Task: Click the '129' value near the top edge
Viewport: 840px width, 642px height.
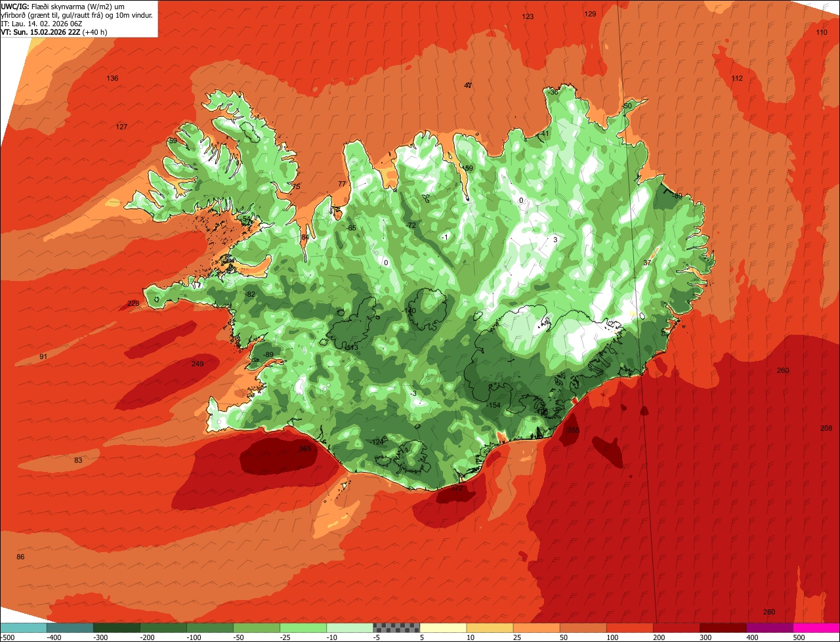Action: [590, 14]
